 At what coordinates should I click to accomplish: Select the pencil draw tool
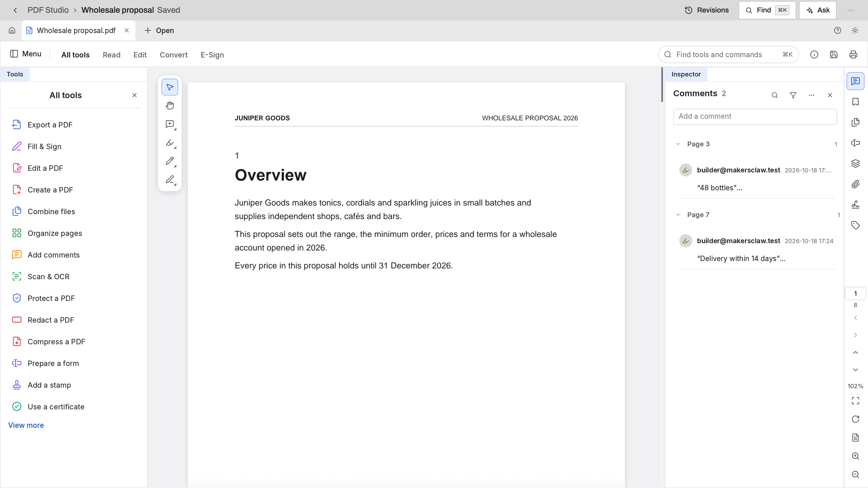170,161
